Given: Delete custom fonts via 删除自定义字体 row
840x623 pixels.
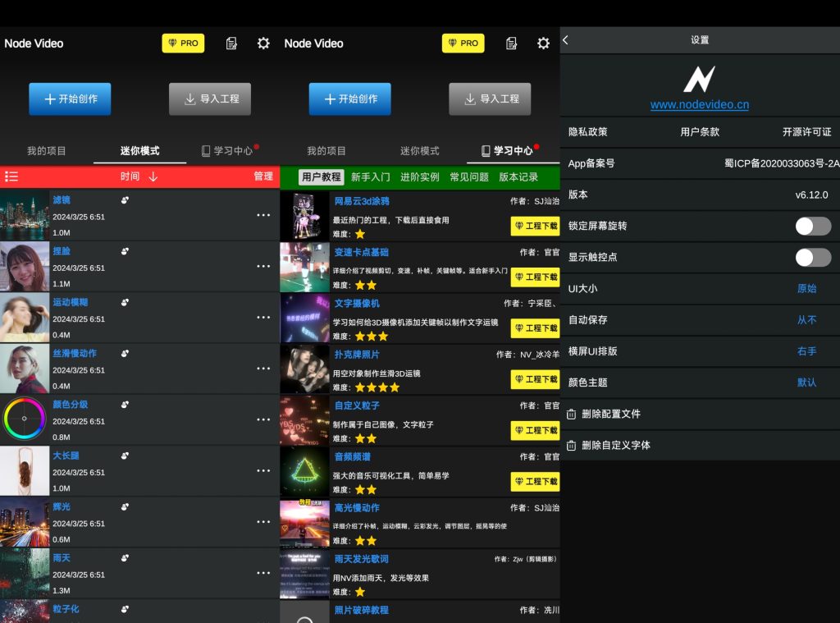Looking at the screenshot, I should coord(700,445).
